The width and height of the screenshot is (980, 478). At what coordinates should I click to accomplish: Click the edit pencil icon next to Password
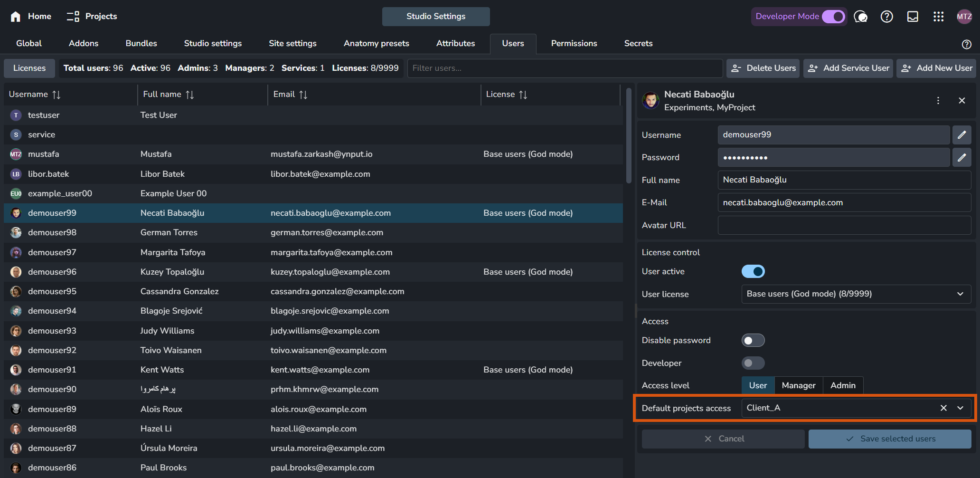pos(961,157)
